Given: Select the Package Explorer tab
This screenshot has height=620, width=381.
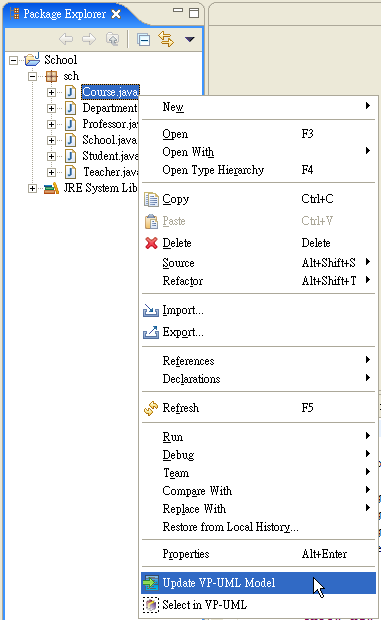Looking at the screenshot, I should (64, 14).
